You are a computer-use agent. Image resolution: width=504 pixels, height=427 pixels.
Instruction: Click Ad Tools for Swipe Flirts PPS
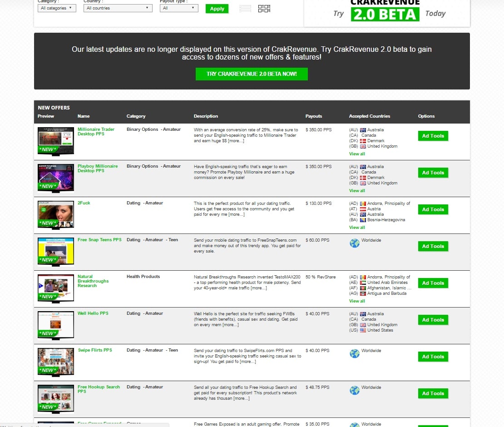433,357
